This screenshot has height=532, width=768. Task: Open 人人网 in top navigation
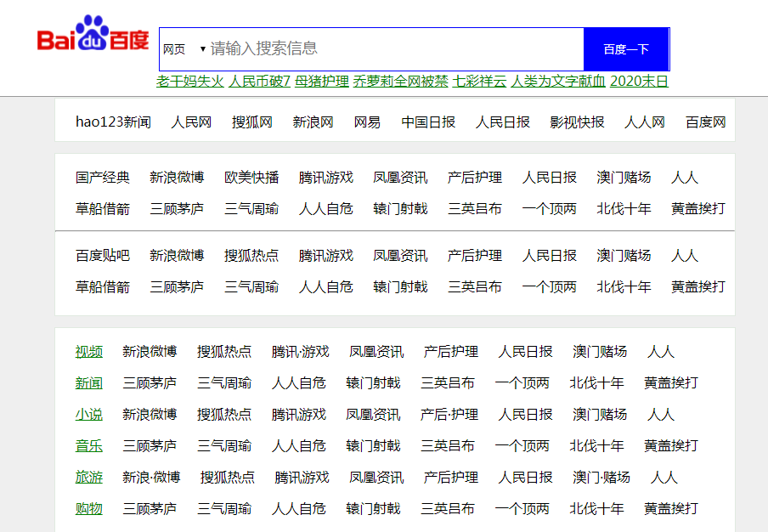coord(645,122)
